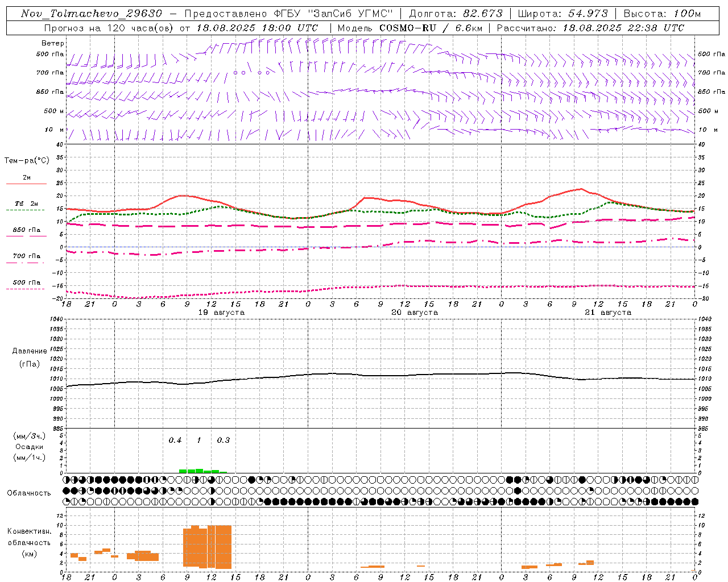Click the Прогноз на 120 часа(ов) forecast text
Image resolution: width=728 pixels, height=582 pixels.
[x=109, y=28]
